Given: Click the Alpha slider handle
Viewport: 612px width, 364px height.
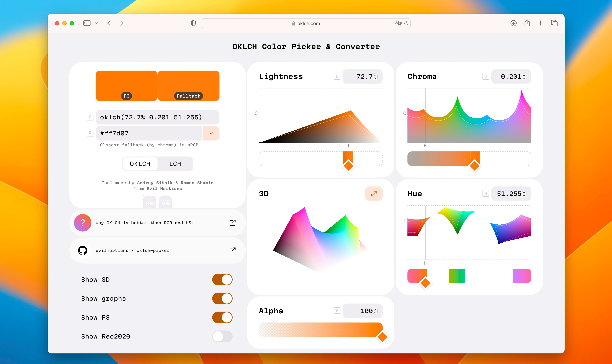Looking at the screenshot, I should [x=382, y=337].
